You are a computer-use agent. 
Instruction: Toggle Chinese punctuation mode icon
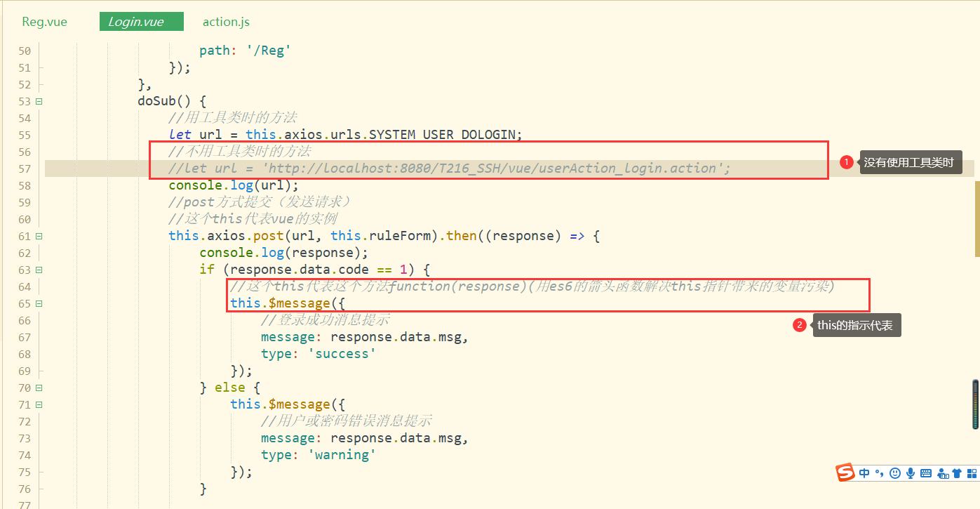[879, 473]
